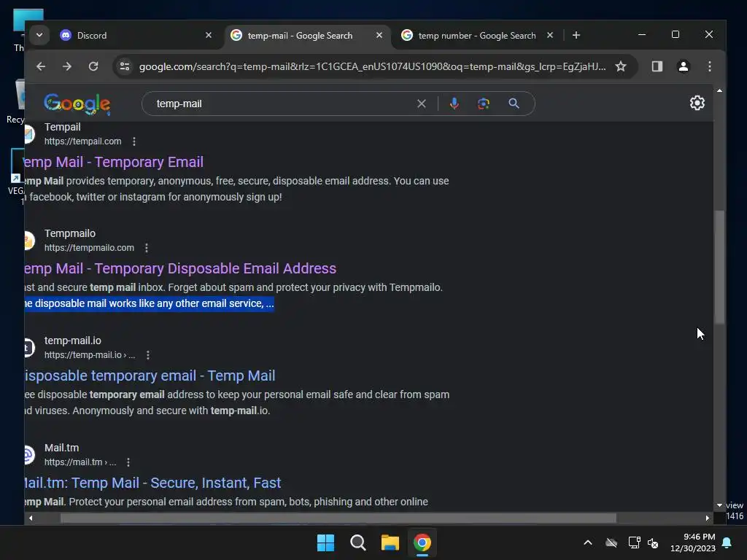Click the scroll-left arrow

pyautogui.click(x=31, y=518)
